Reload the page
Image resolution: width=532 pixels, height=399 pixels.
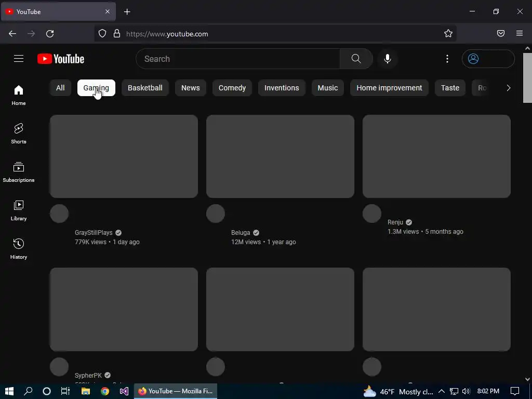click(50, 34)
